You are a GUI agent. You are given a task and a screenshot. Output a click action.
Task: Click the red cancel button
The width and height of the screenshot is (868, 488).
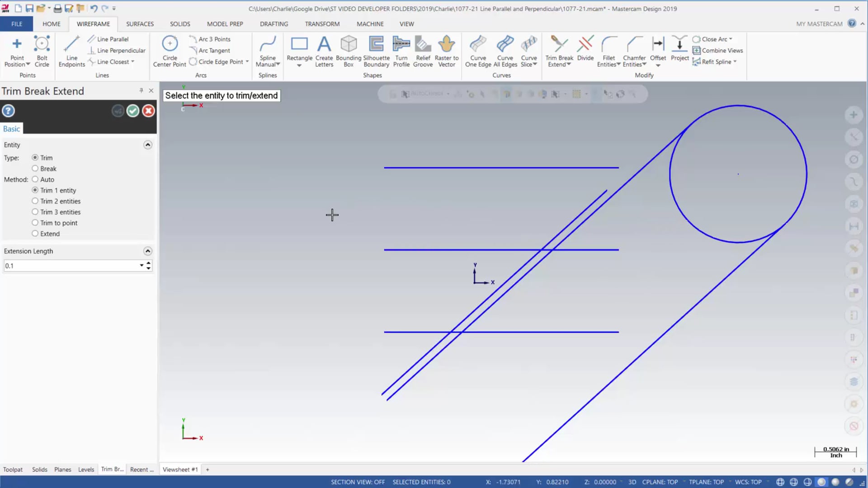coord(148,110)
